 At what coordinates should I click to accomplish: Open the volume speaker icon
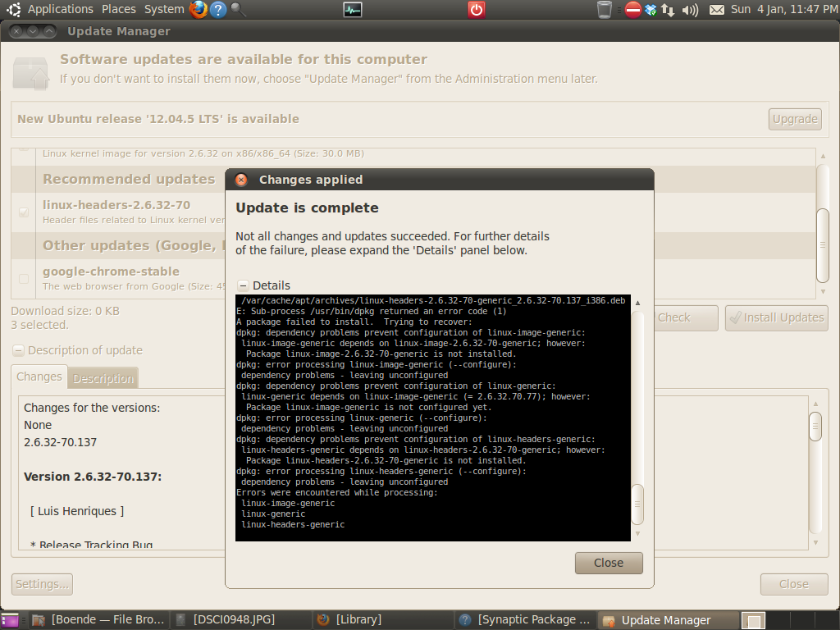pos(690,10)
